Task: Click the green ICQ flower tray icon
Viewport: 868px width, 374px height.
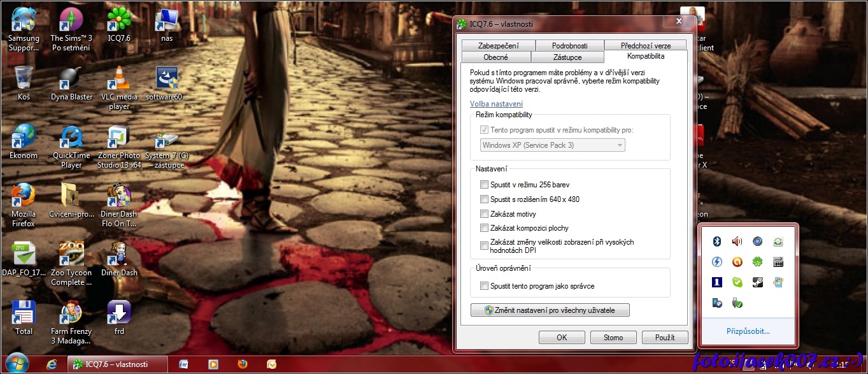Action: pos(757,262)
